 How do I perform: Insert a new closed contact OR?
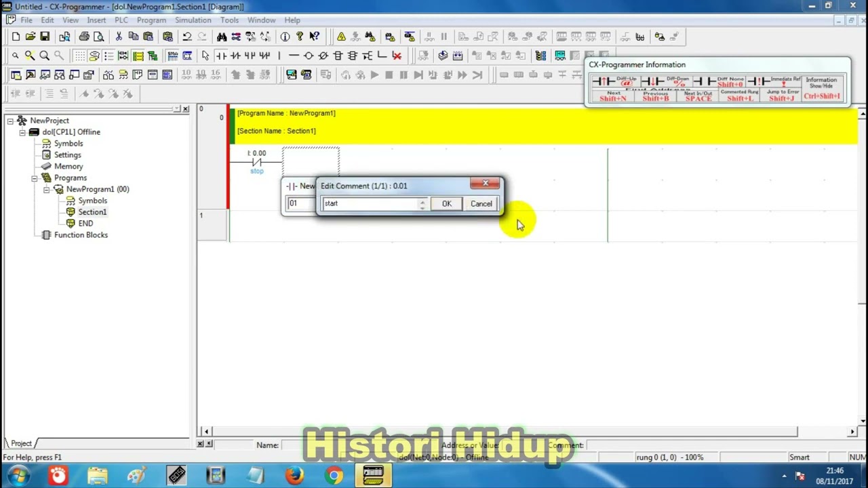point(264,56)
